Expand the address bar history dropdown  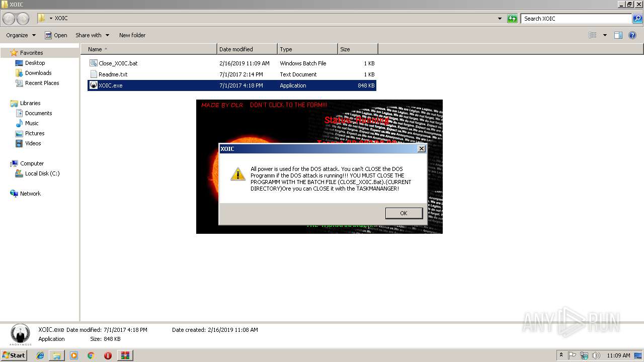pos(500,19)
